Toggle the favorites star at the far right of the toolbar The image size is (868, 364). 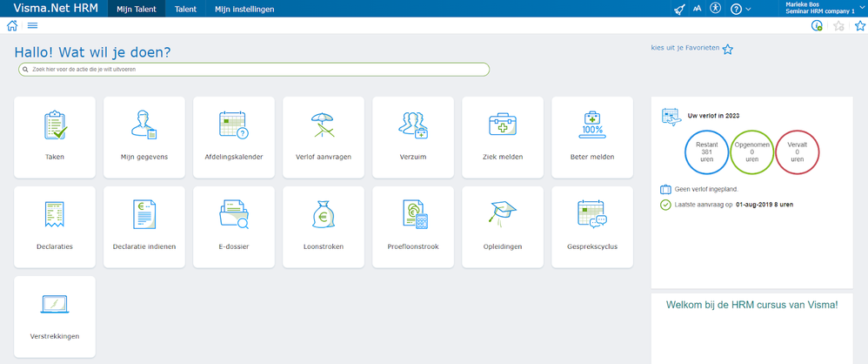click(x=859, y=25)
